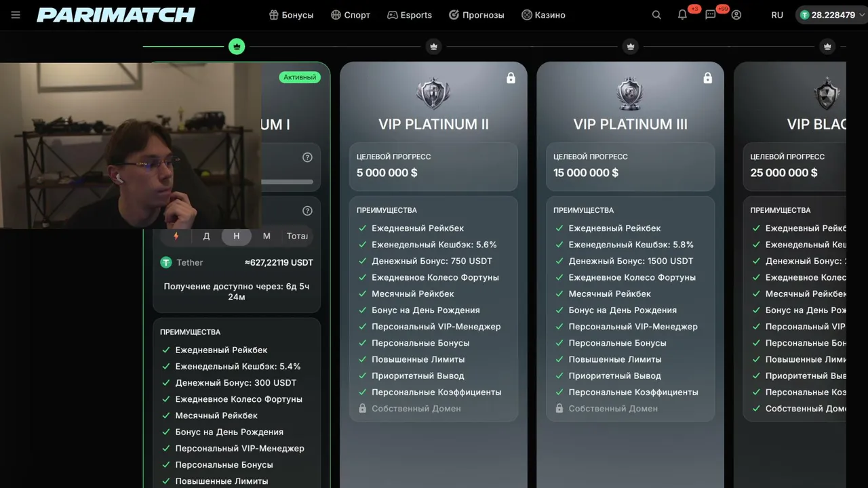Click the help question mark near progress bar
This screenshot has height=488, width=868.
(x=307, y=157)
